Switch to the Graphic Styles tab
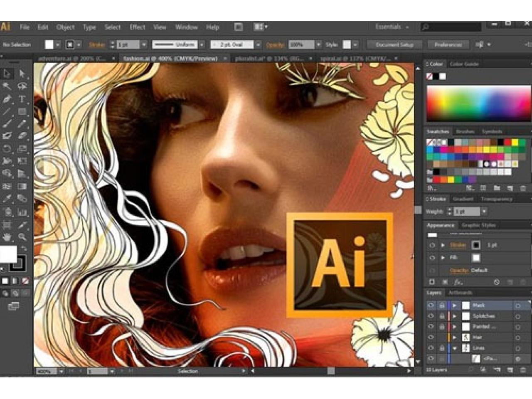The width and height of the screenshot is (532, 399). 479,225
